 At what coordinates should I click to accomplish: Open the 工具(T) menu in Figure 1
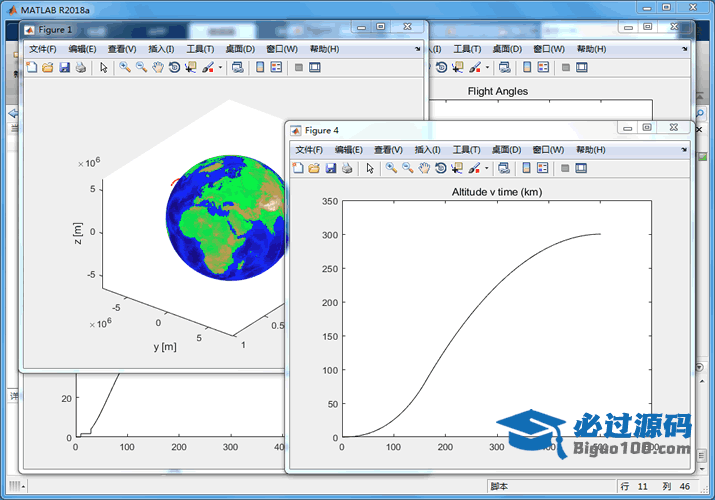[200, 49]
